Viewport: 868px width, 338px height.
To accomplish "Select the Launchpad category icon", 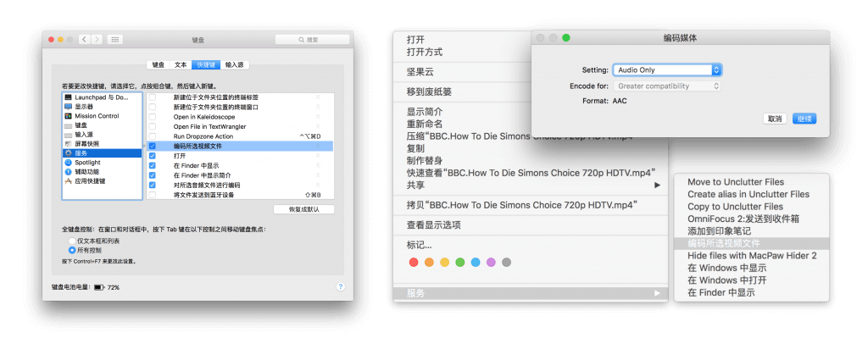I will coord(68,97).
